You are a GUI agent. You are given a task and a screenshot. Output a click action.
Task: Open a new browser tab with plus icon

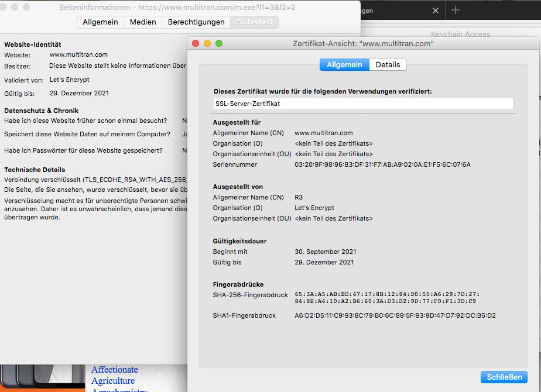click(456, 10)
